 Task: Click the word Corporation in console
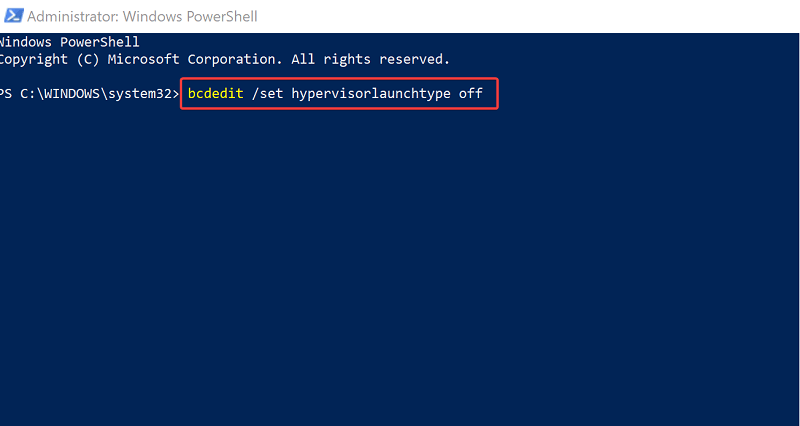coord(235,60)
